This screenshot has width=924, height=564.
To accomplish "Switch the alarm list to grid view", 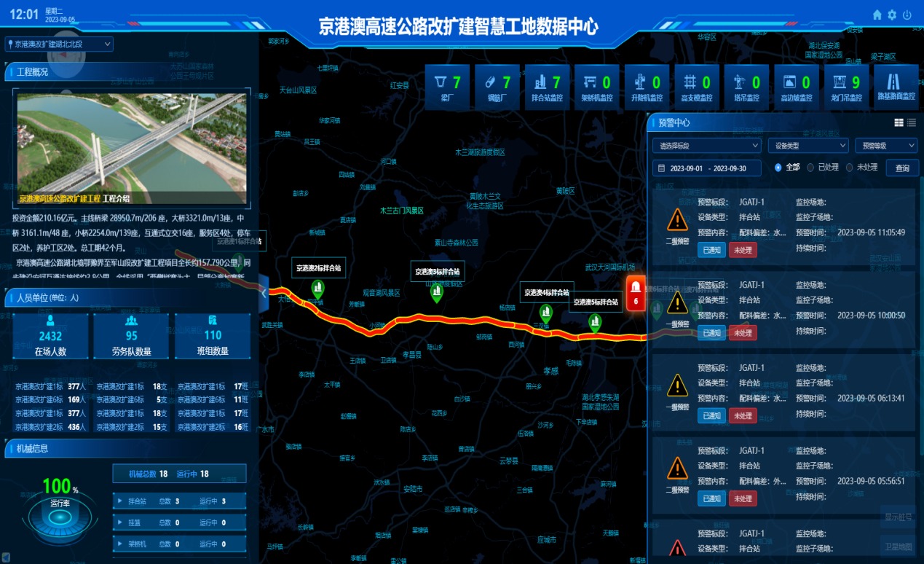I will (x=899, y=122).
